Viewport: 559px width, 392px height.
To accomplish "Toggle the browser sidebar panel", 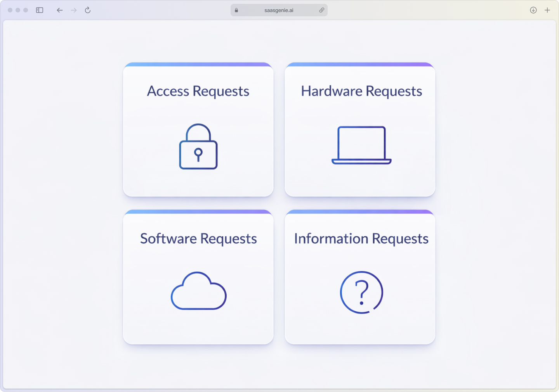I will coord(39,10).
